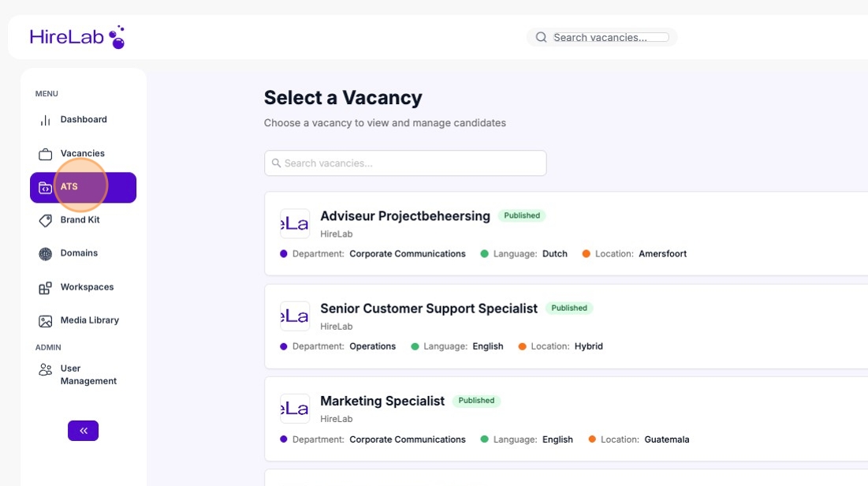
Task: Click the User Management people icon
Action: click(x=45, y=368)
